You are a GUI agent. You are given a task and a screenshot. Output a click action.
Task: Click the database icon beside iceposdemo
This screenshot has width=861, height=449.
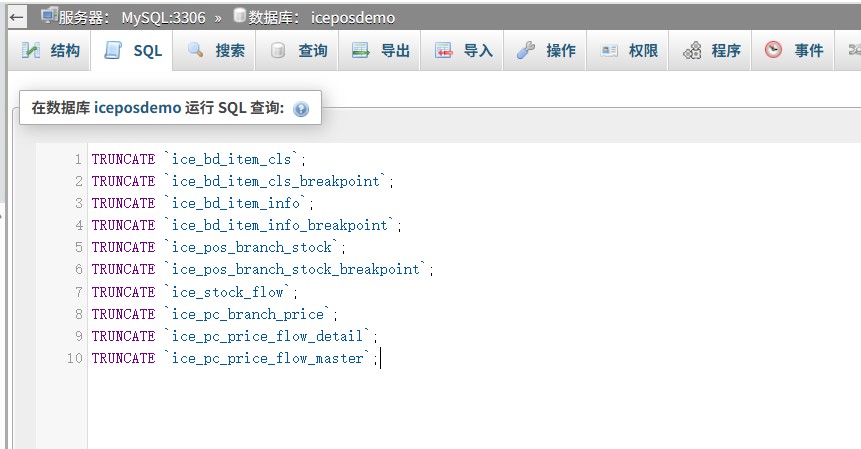click(239, 15)
